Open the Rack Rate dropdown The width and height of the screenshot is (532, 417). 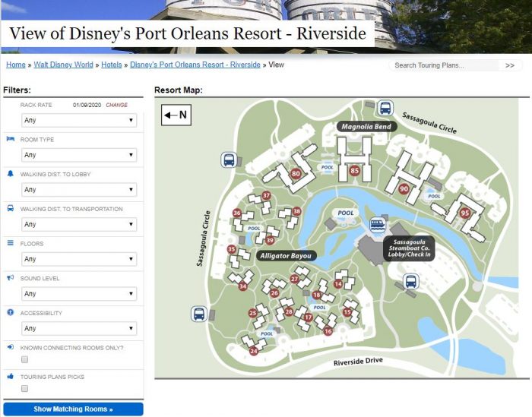(x=79, y=120)
